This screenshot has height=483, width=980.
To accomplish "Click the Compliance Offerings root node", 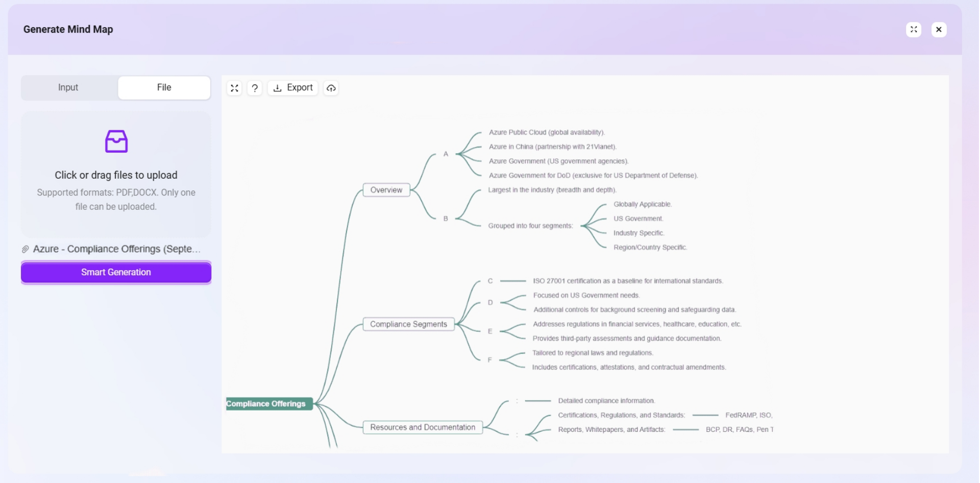I will click(267, 404).
